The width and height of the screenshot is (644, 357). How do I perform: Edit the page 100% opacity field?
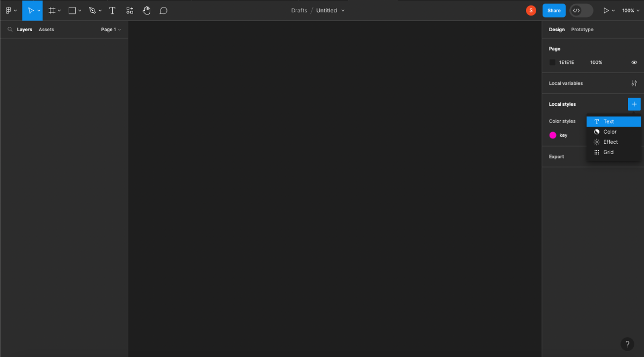click(x=596, y=62)
